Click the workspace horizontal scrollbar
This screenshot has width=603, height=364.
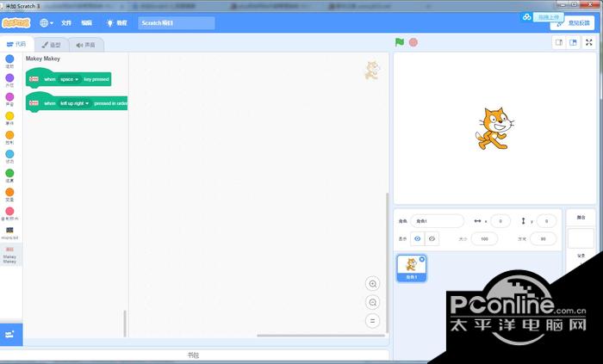pyautogui.click(x=320, y=336)
